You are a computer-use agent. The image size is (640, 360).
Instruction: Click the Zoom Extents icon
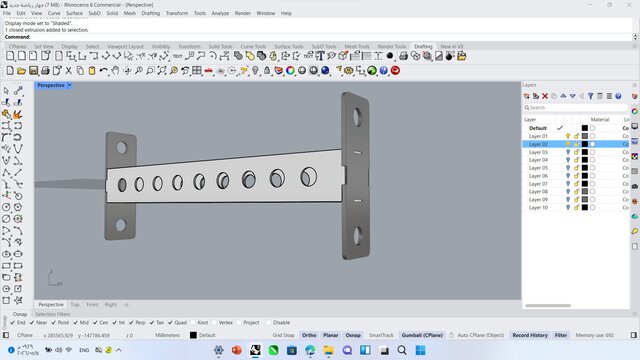tap(162, 71)
